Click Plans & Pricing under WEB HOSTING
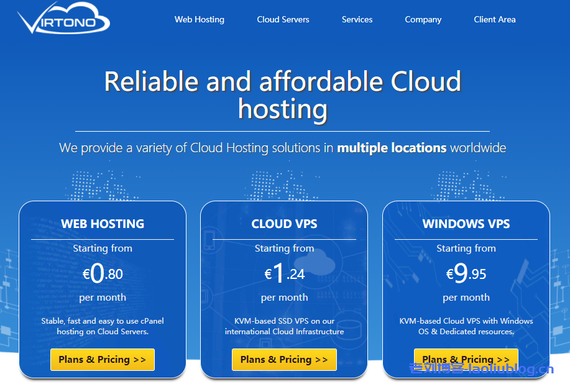Viewport: 570px width, 392px height. [102, 359]
